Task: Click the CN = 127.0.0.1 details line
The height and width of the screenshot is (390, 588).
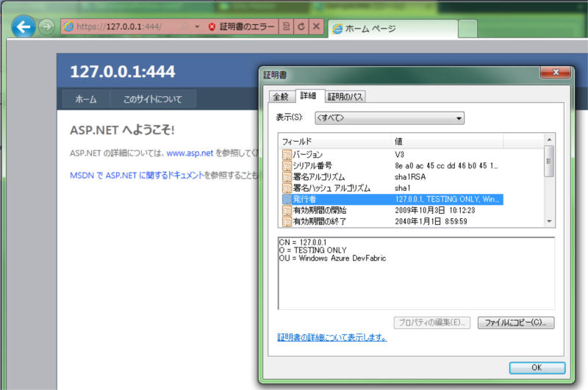Action: [303, 242]
